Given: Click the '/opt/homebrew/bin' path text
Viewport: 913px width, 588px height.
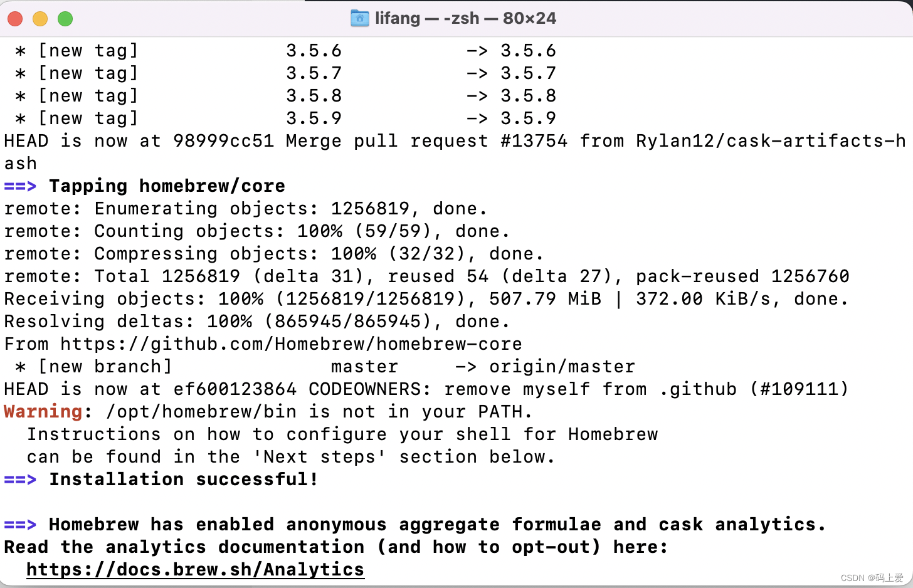Looking at the screenshot, I should tap(201, 412).
